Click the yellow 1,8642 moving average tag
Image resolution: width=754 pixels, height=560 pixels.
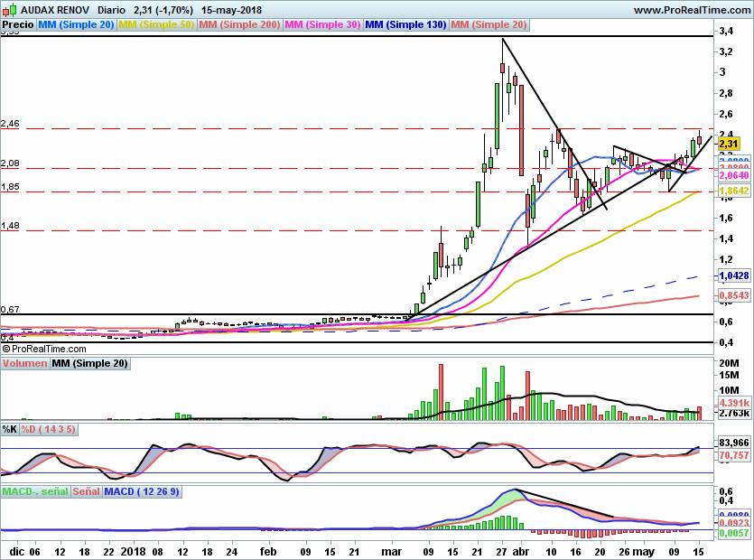click(x=734, y=191)
